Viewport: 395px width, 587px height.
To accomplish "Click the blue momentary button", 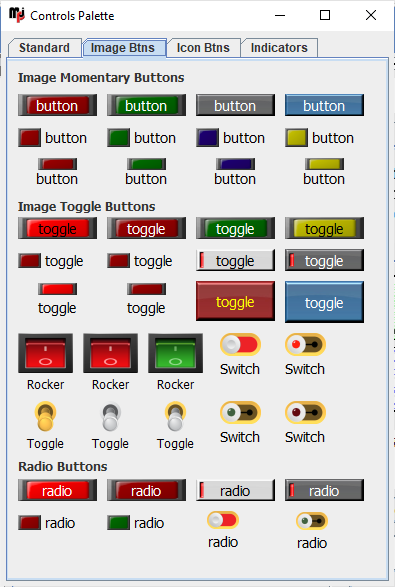I will (324, 105).
